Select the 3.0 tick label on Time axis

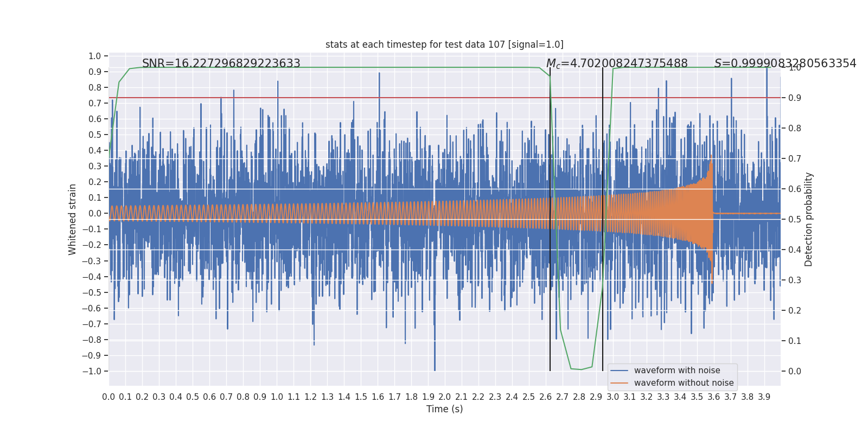point(613,397)
